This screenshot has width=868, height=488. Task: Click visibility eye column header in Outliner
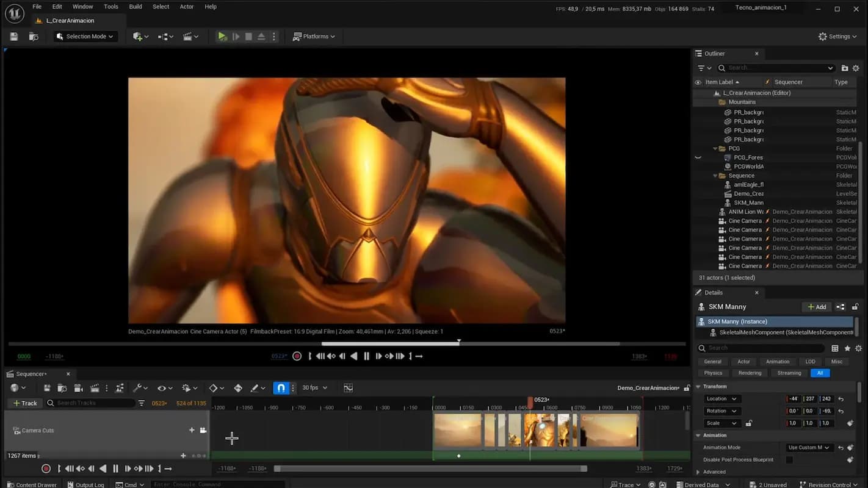(698, 82)
